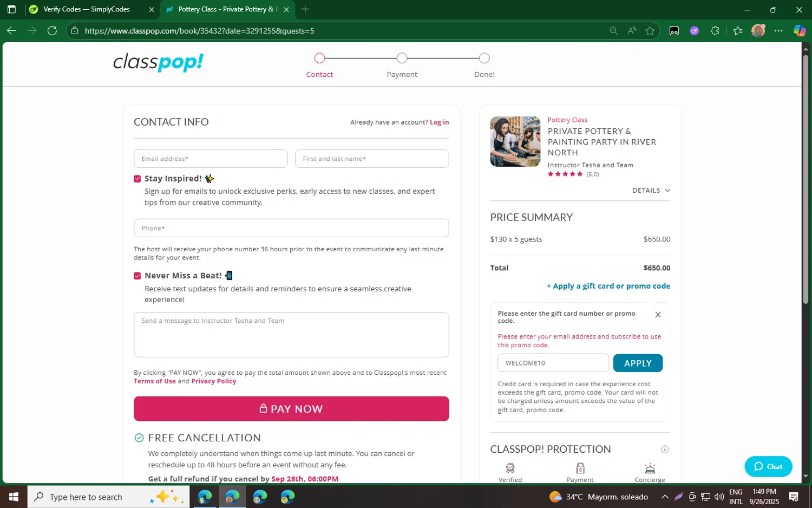812x508 pixels.
Task: Open the tab actions menu icon
Action: click(11, 9)
